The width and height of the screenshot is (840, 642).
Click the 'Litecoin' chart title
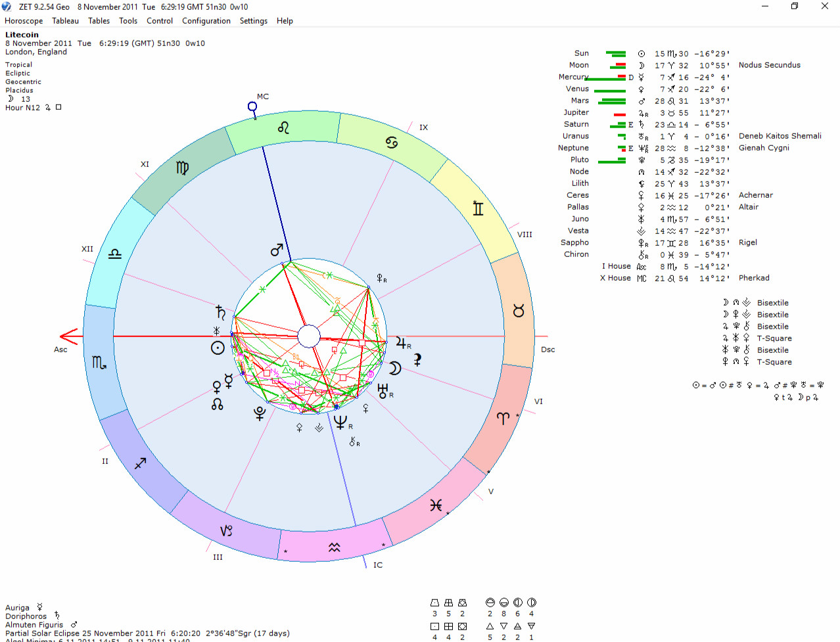click(22, 35)
